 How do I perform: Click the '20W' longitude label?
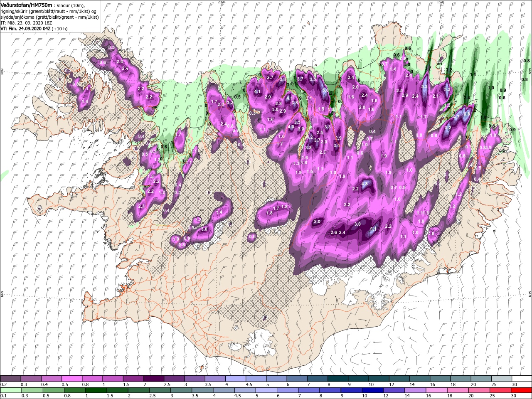(x=221, y=2)
